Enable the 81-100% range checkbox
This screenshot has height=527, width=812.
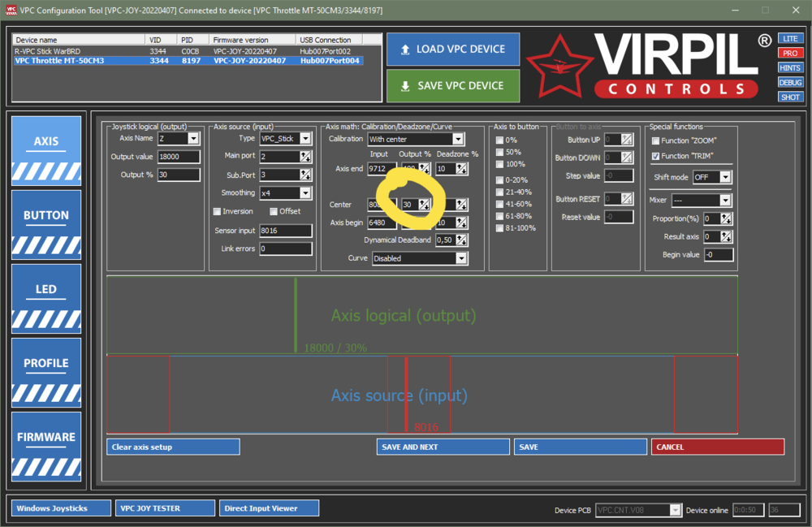(499, 228)
